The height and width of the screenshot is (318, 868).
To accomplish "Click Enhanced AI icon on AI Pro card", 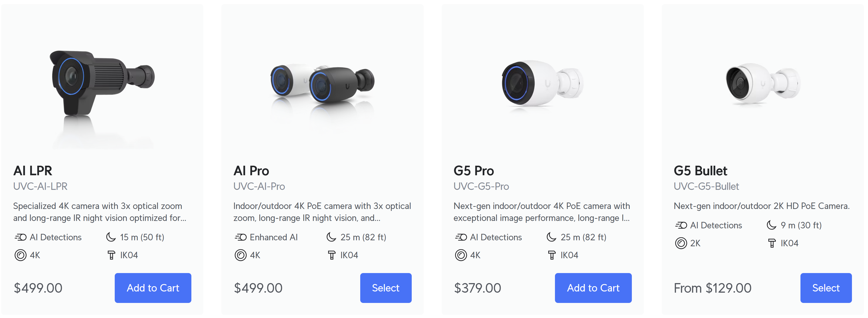I will (240, 237).
